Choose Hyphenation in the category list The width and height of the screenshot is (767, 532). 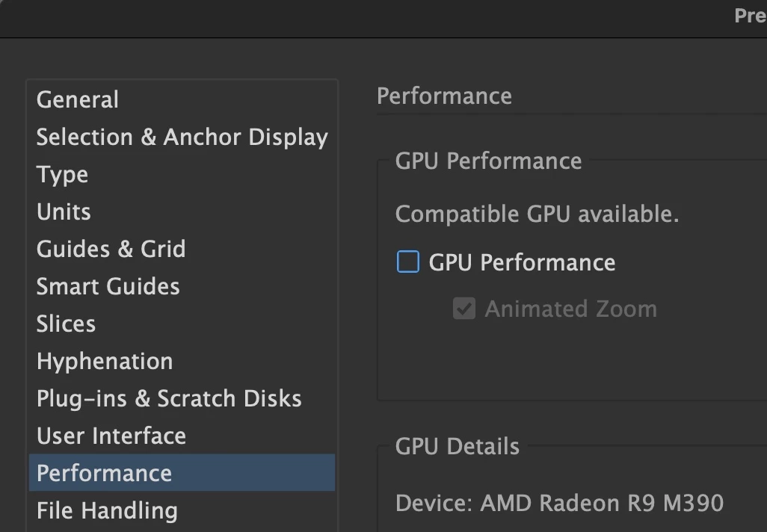click(x=105, y=361)
